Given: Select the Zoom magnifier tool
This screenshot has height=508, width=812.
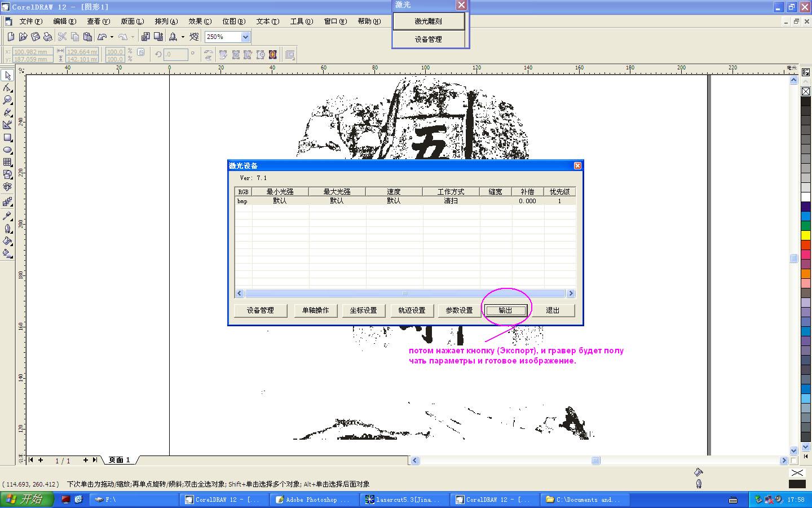Looking at the screenshot, I should [7, 100].
